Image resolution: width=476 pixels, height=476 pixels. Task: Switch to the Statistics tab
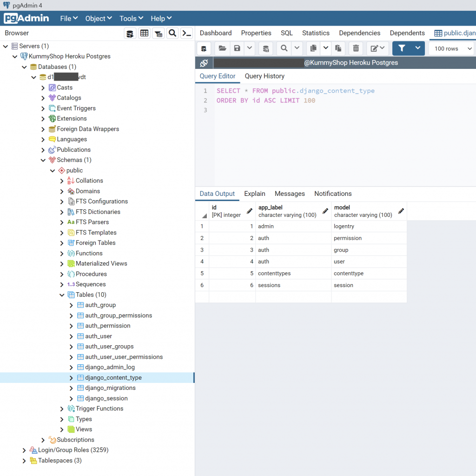click(316, 33)
